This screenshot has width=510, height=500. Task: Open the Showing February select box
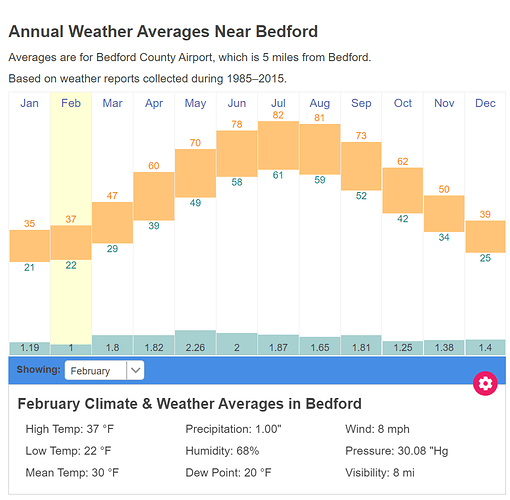[104, 370]
